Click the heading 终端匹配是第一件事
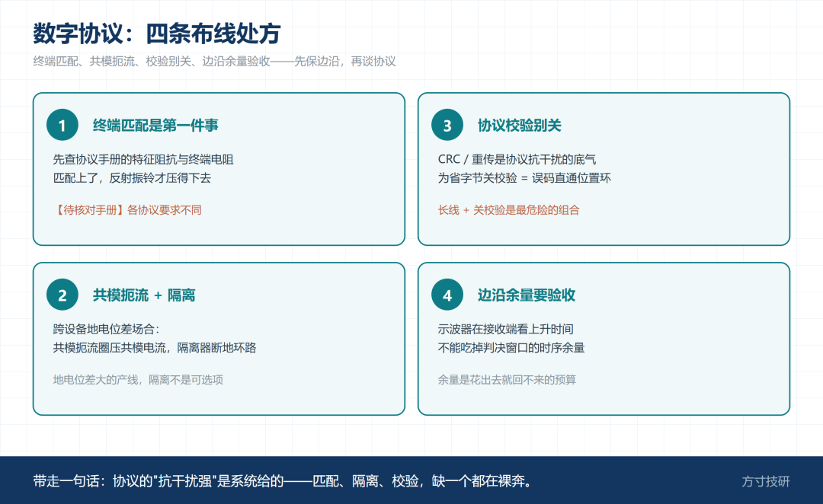Image resolution: width=823 pixels, height=504 pixels. tap(155, 126)
